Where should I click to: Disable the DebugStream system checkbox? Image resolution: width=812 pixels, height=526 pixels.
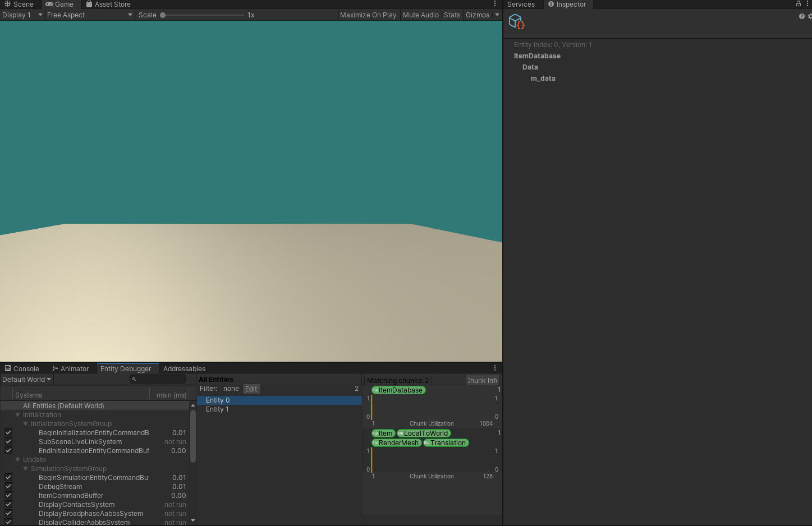tap(8, 486)
